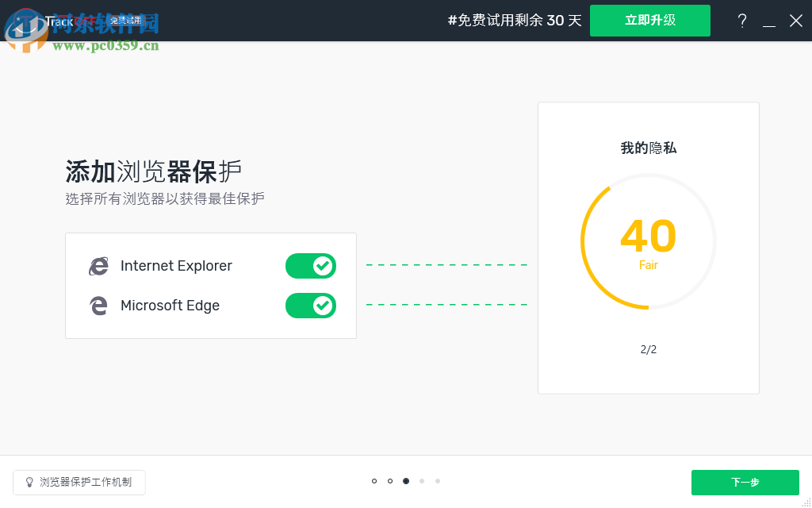This screenshot has height=508, width=812.
Task: Toggle Internet Explorer's green switch off
Action: (310, 266)
